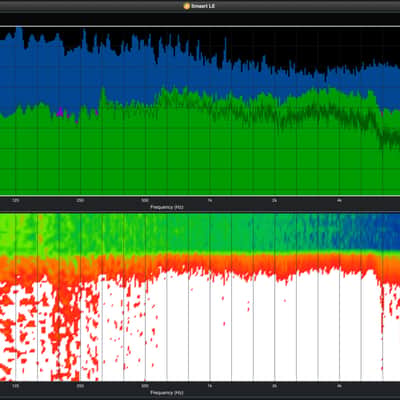Viewport: 400px width, 400px height.
Task: Click the 4k label under spectrograph
Action: pyautogui.click(x=339, y=386)
